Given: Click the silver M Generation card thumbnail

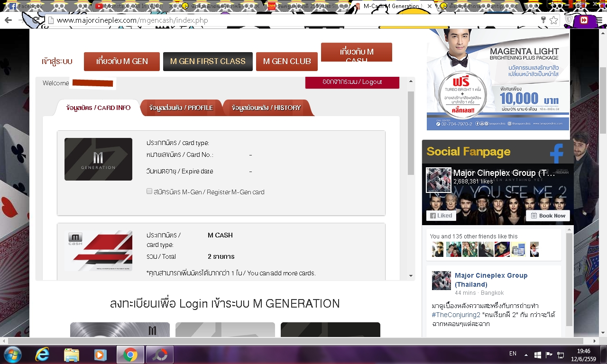Looking at the screenshot, I should [120, 330].
